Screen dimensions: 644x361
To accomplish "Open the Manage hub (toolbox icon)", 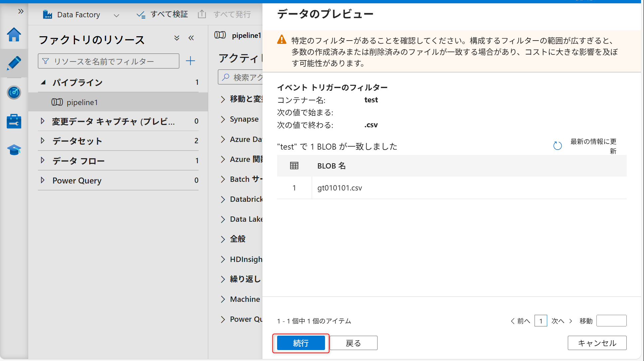I will coord(14,121).
